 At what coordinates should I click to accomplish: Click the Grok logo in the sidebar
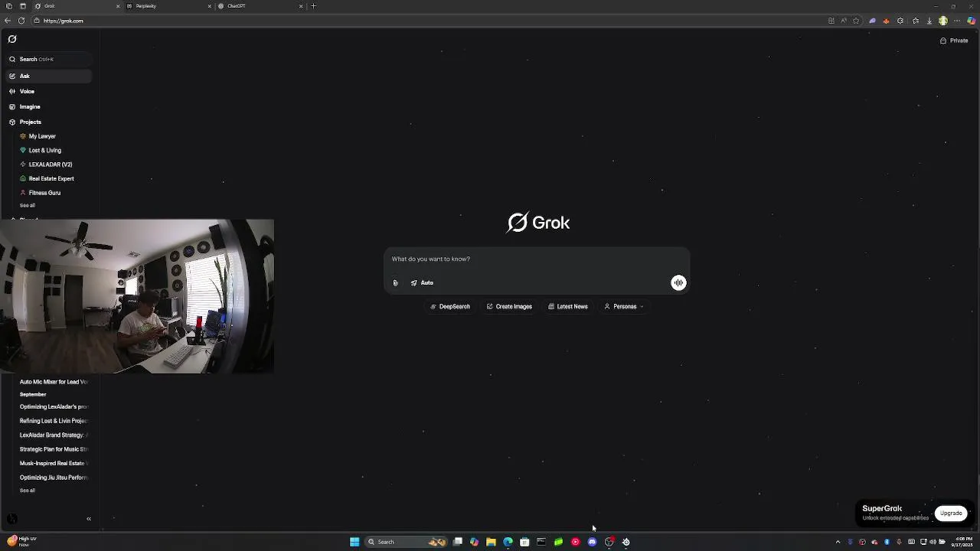click(x=12, y=39)
